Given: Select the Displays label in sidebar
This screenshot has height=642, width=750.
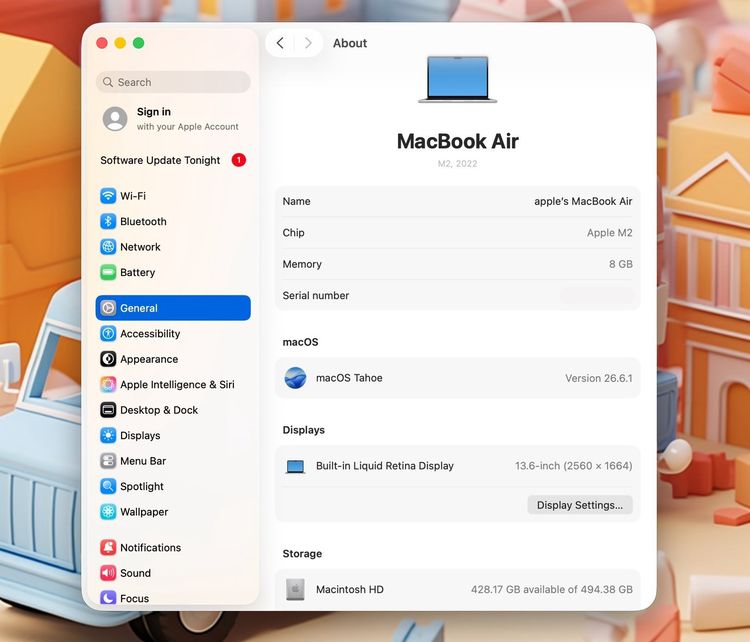Looking at the screenshot, I should tap(140, 435).
